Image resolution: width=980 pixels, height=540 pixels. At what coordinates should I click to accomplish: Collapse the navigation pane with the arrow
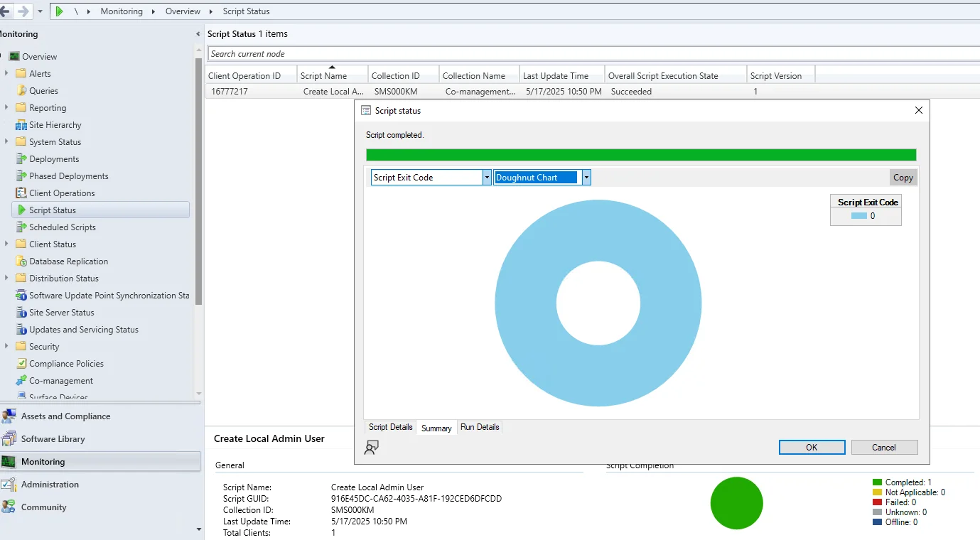point(198,34)
